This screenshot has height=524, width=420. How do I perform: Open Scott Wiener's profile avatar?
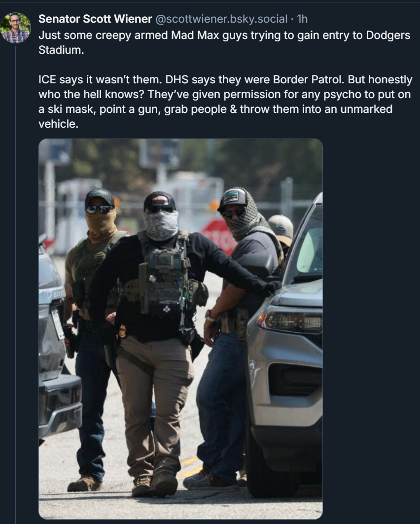(x=15, y=28)
